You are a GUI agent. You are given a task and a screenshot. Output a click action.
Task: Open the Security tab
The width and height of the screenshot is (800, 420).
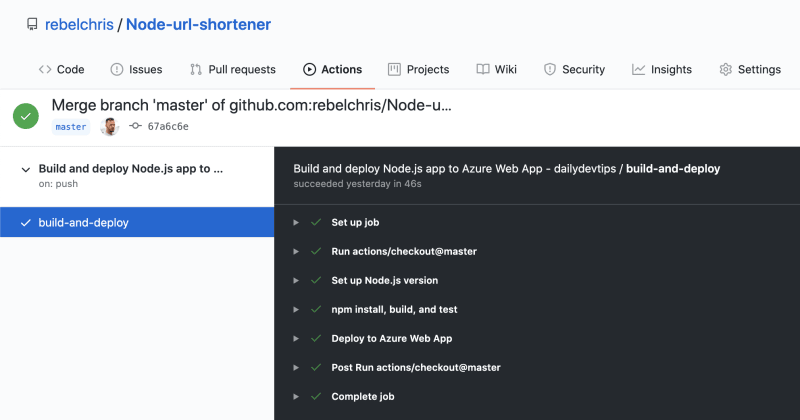(574, 69)
